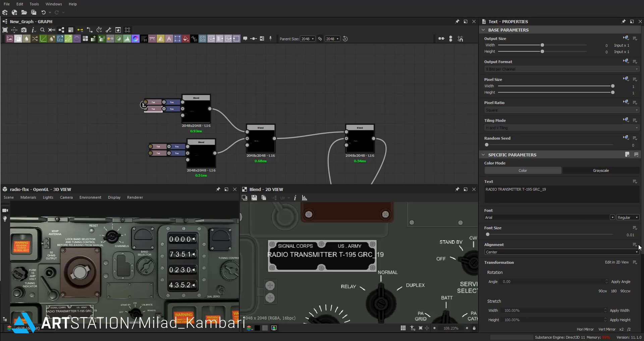Open the Regular font style dropdown
Viewport: 644px width, 341px height.
coord(628,217)
